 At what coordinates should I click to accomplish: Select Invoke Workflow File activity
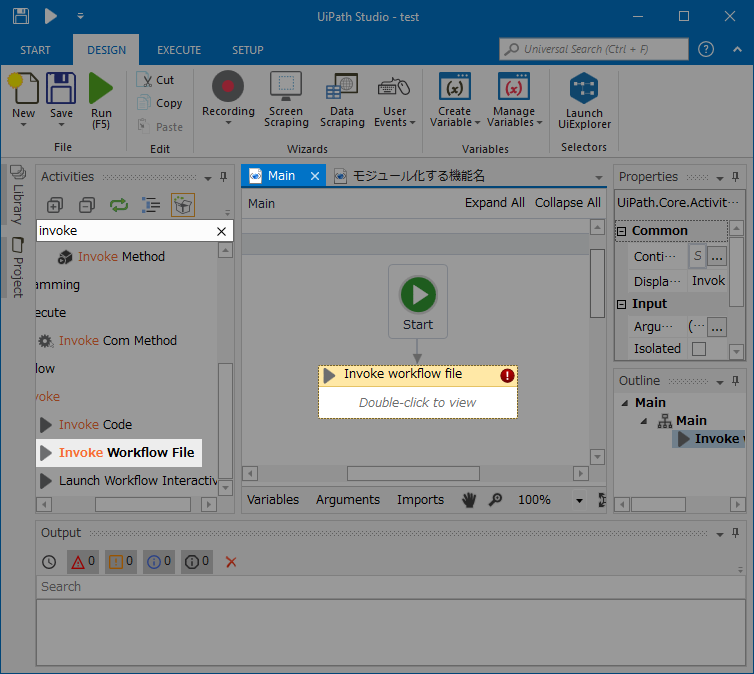[x=119, y=452]
